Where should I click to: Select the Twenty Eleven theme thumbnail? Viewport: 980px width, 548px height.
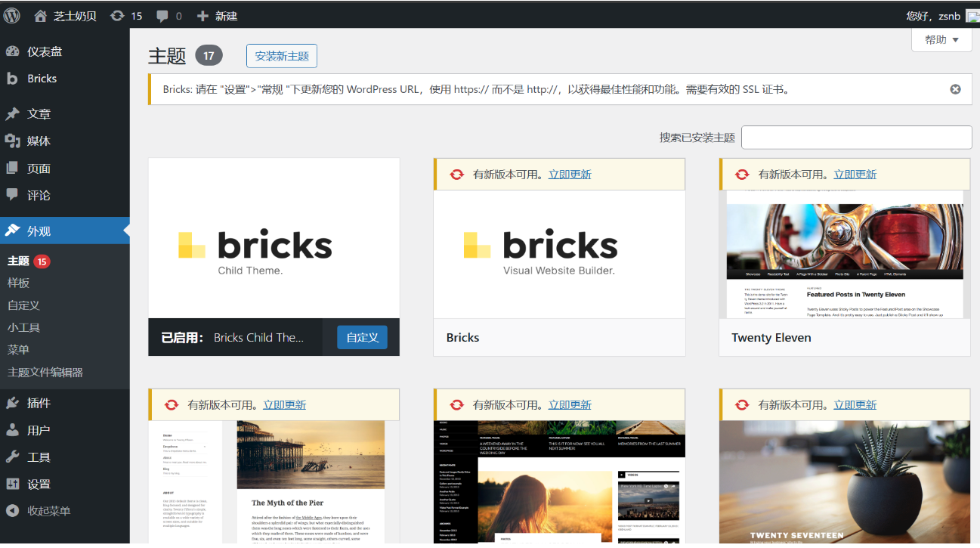[x=844, y=254]
